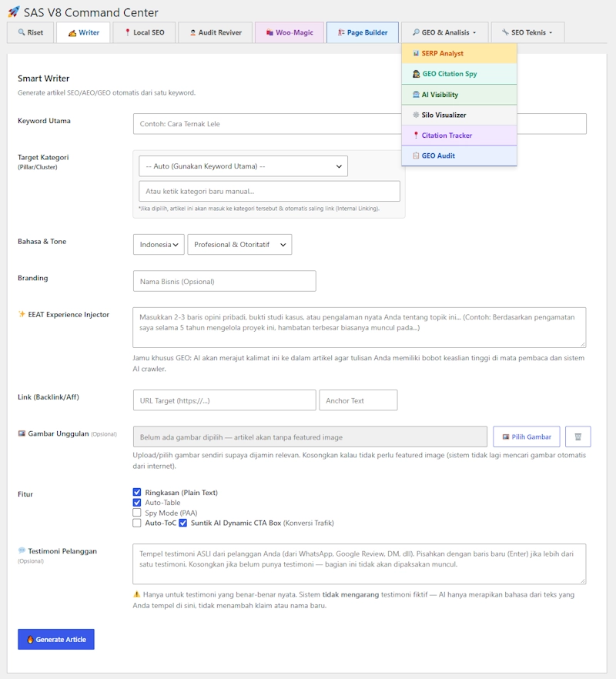The height and width of the screenshot is (679, 616).
Task: Open the Woo-Magic tab
Action: [x=290, y=32]
